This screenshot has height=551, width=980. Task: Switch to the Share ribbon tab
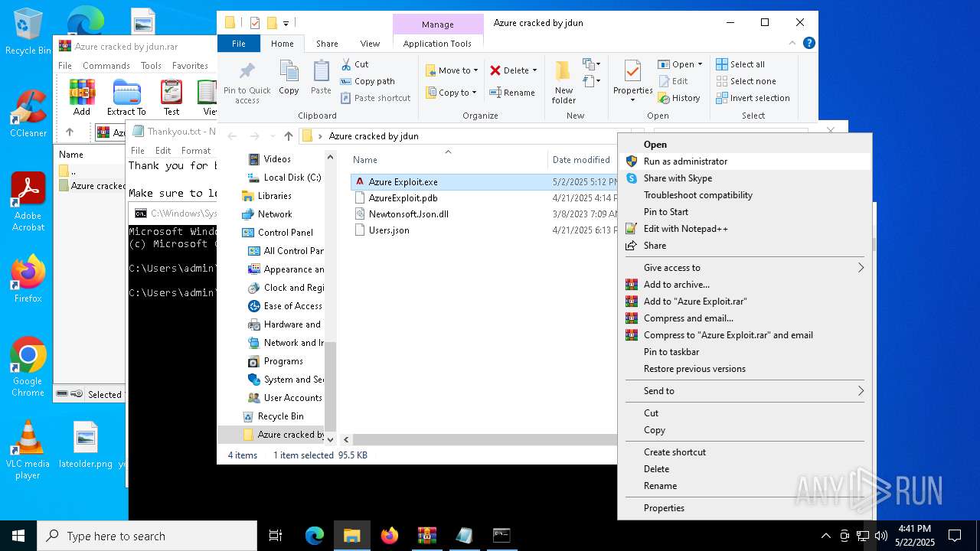(x=327, y=44)
